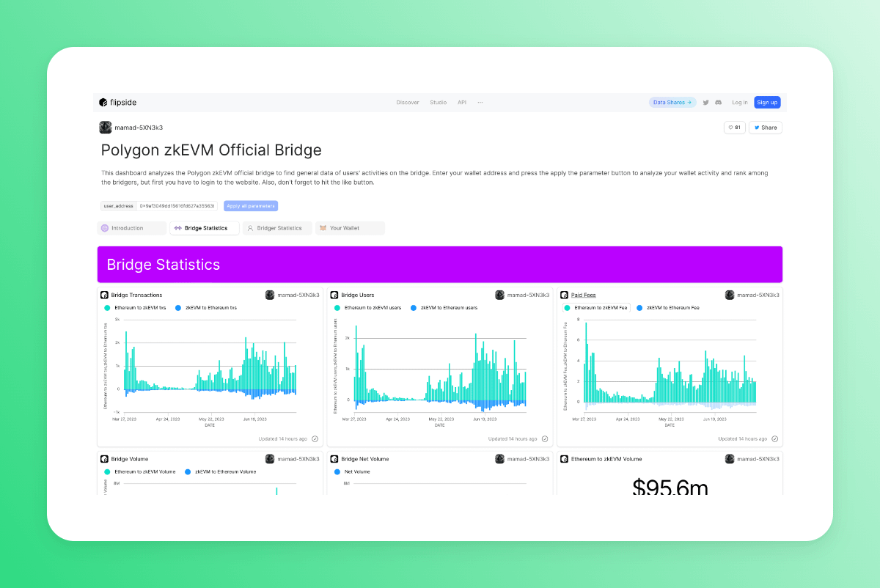Click the teal Ethereum to zkEVM Volume legend dot
The height and width of the screenshot is (588, 880).
(x=107, y=471)
